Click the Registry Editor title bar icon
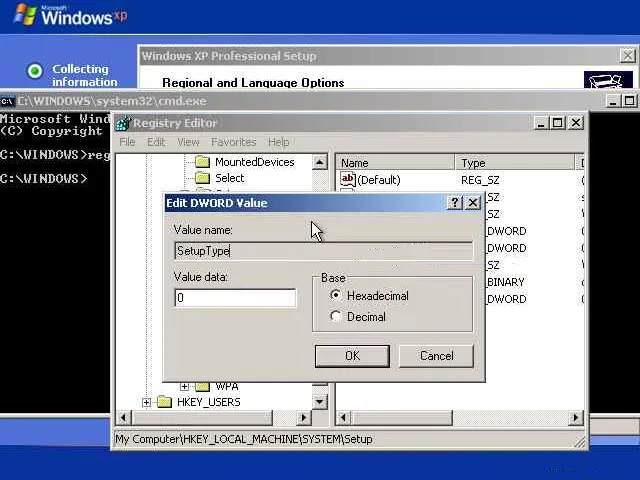This screenshot has width=640, height=480. 122,123
